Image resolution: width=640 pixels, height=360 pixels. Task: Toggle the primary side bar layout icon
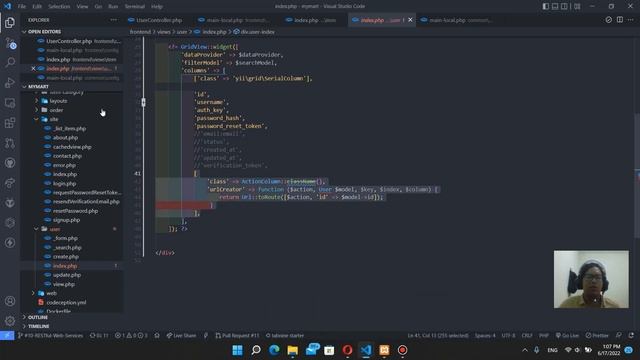pos(546,6)
